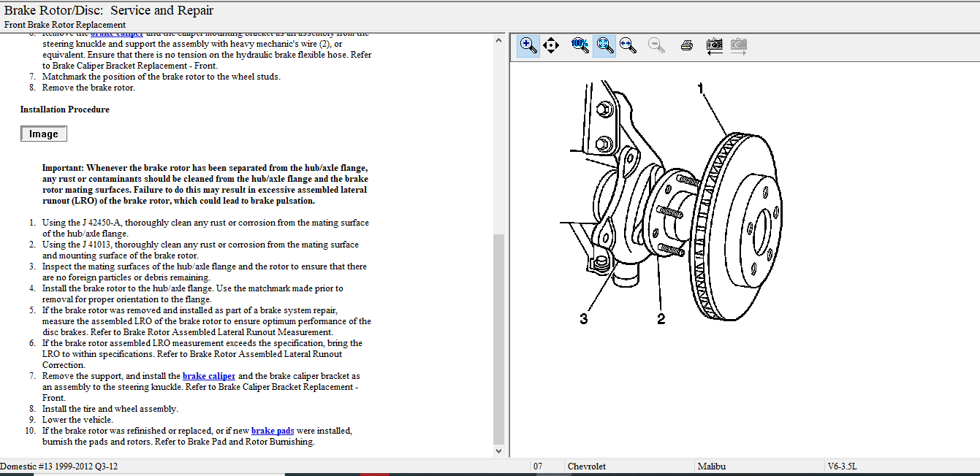Click the text pane vertical scrollbar thumb

[x=499, y=339]
